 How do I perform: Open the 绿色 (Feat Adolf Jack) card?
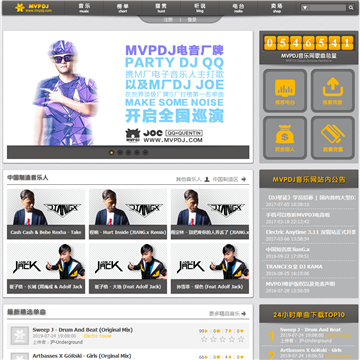click(210, 268)
